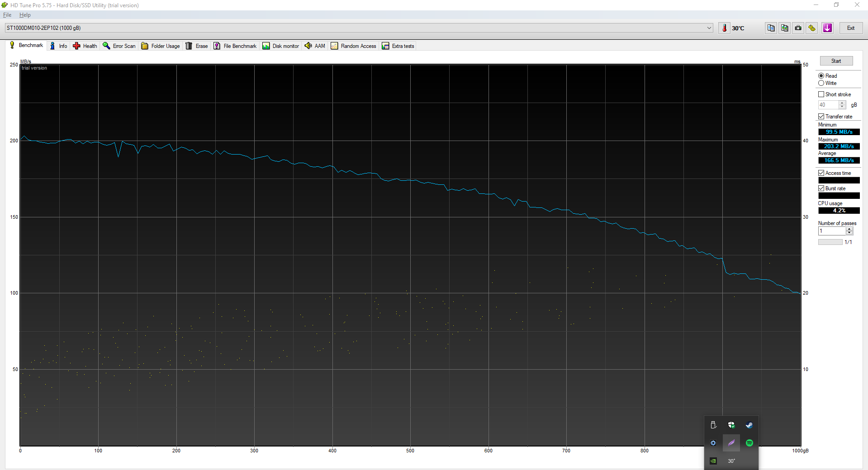Click the purple download arrow icon
The image size is (868, 470).
[x=827, y=28]
